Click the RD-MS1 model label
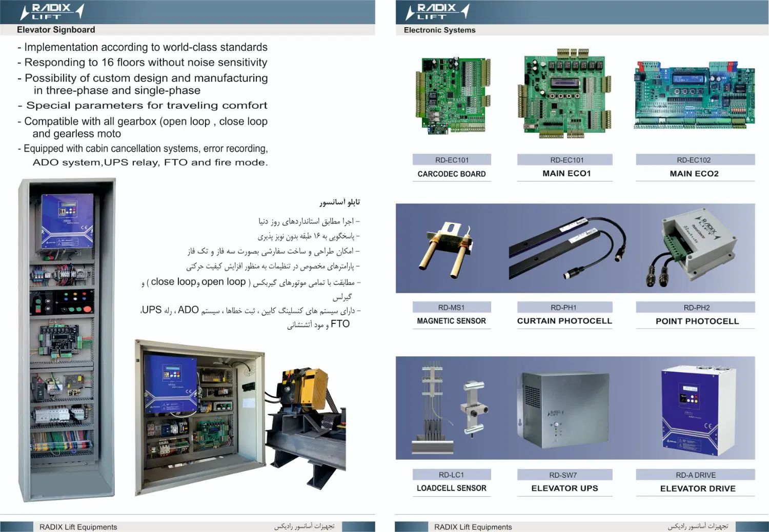 click(452, 308)
